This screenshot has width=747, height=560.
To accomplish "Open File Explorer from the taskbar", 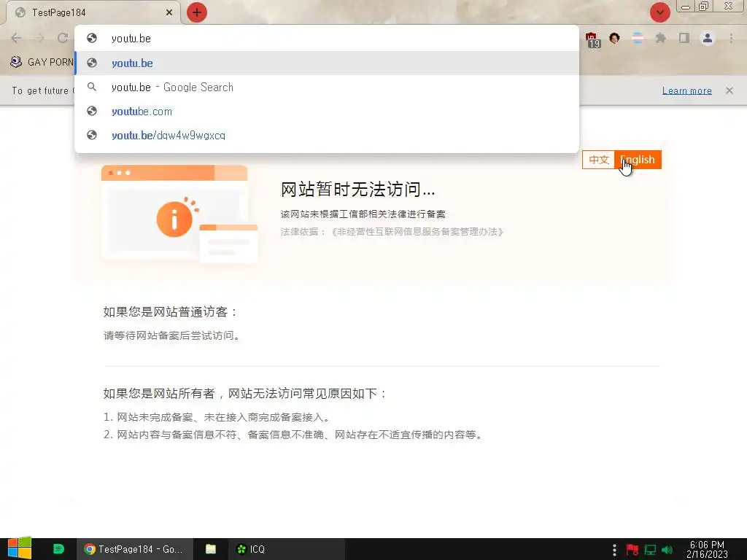I will click(211, 549).
